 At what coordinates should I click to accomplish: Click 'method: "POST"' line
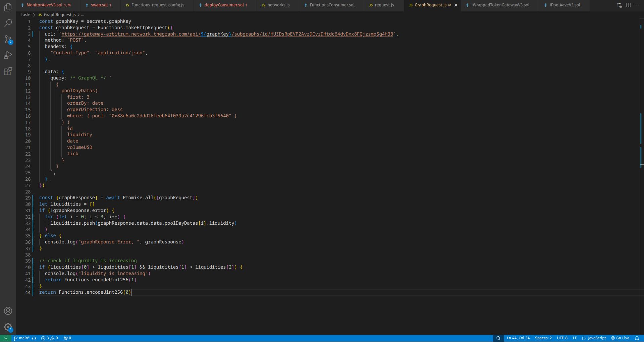(x=65, y=40)
